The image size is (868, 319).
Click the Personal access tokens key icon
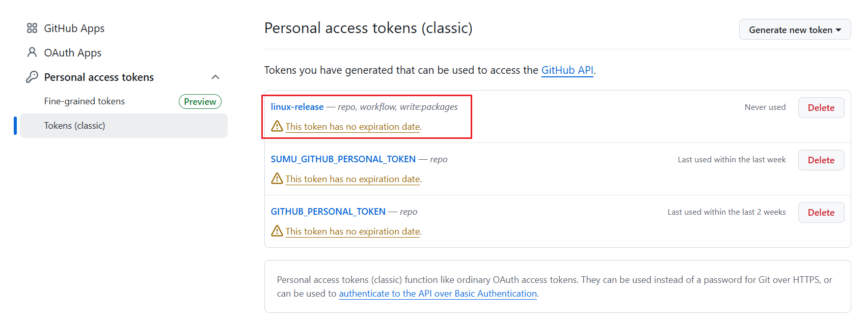tap(32, 77)
